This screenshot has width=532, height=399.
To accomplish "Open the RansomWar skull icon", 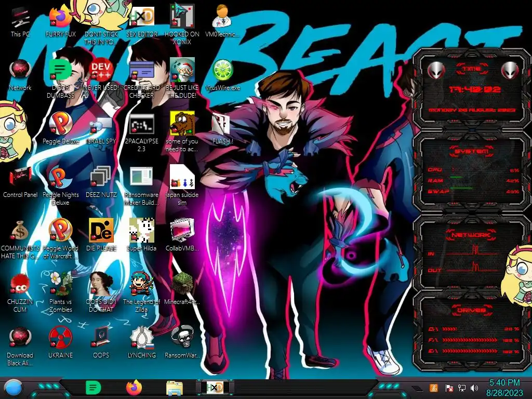I will 182,343.
